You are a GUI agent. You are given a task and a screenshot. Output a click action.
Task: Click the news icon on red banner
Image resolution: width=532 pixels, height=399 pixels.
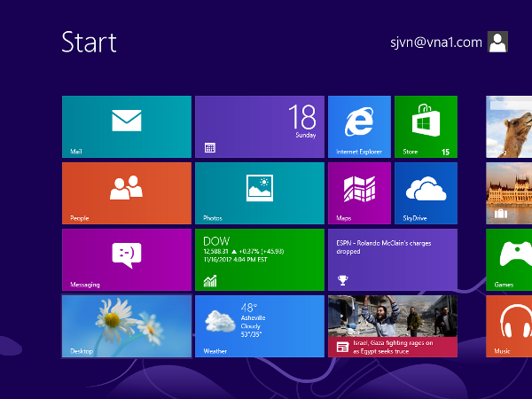(342, 347)
